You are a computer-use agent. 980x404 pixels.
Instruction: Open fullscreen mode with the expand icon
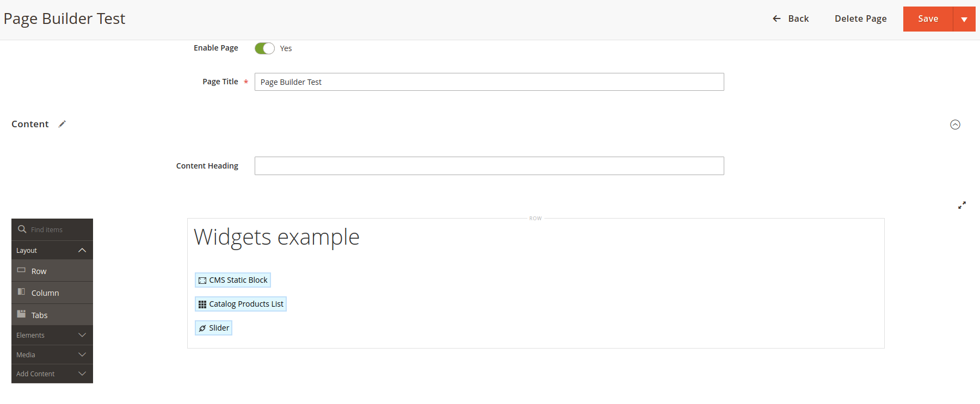point(962,205)
